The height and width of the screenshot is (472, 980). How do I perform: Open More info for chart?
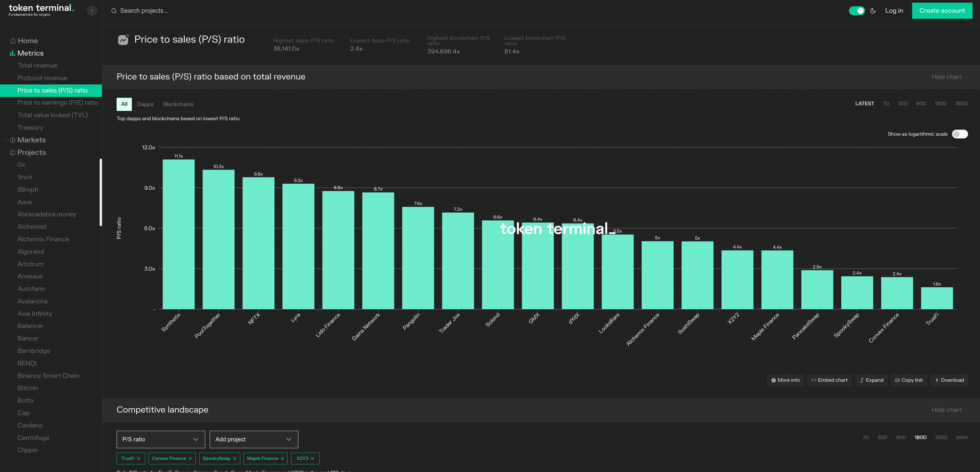785,380
